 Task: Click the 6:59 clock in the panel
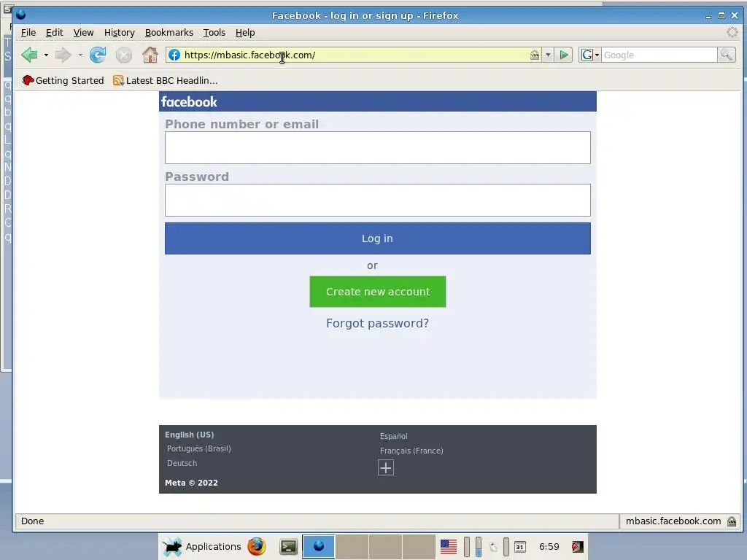click(549, 547)
